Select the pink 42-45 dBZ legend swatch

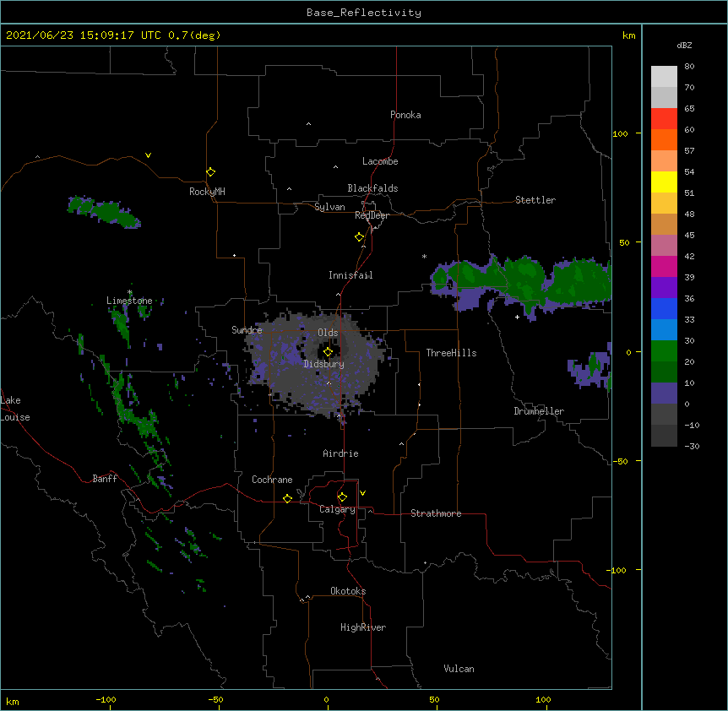[664, 246]
